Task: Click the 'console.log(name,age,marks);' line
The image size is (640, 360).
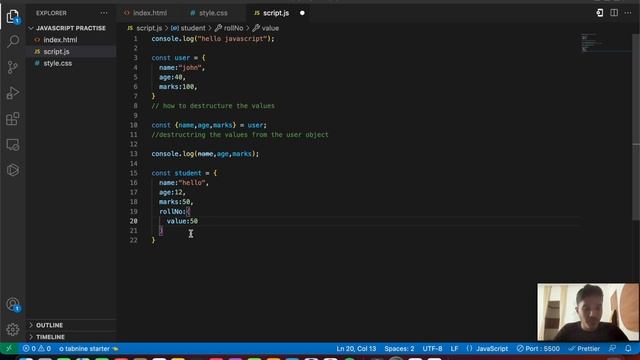Action: tap(205, 154)
